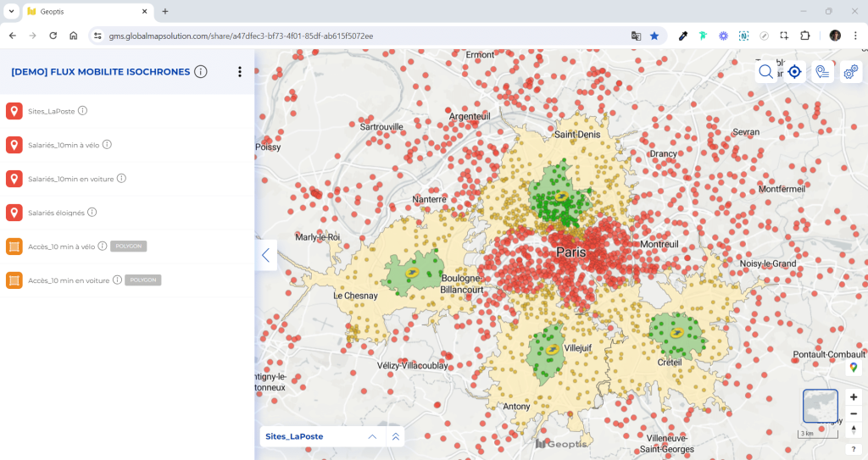The width and height of the screenshot is (868, 460).
Task: Open the map legend pin-list icon
Action: (x=822, y=72)
